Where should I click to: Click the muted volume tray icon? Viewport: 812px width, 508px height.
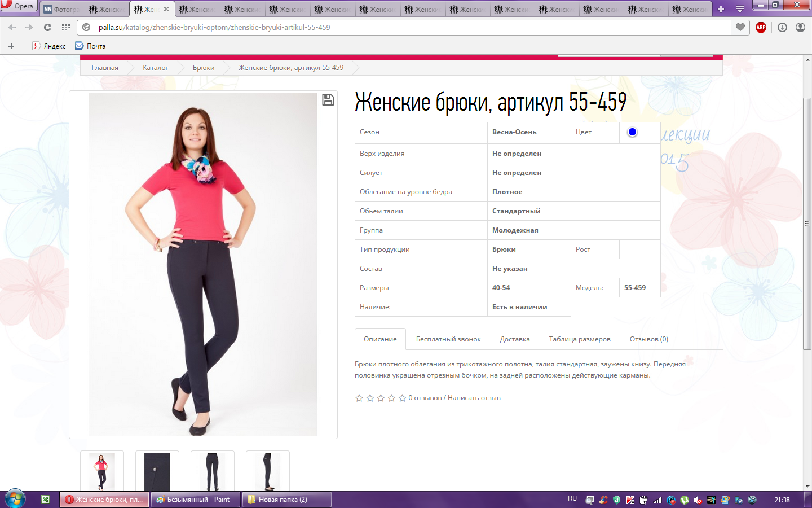point(698,500)
